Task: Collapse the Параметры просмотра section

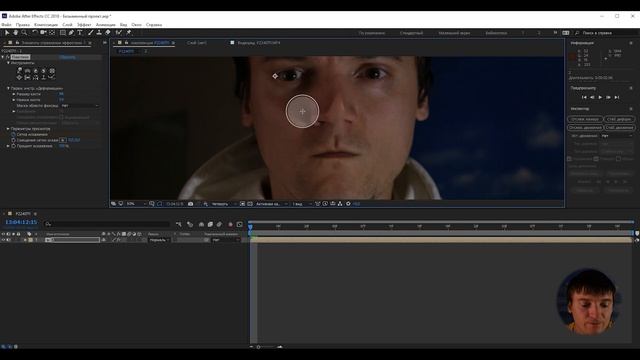Action: [8, 129]
